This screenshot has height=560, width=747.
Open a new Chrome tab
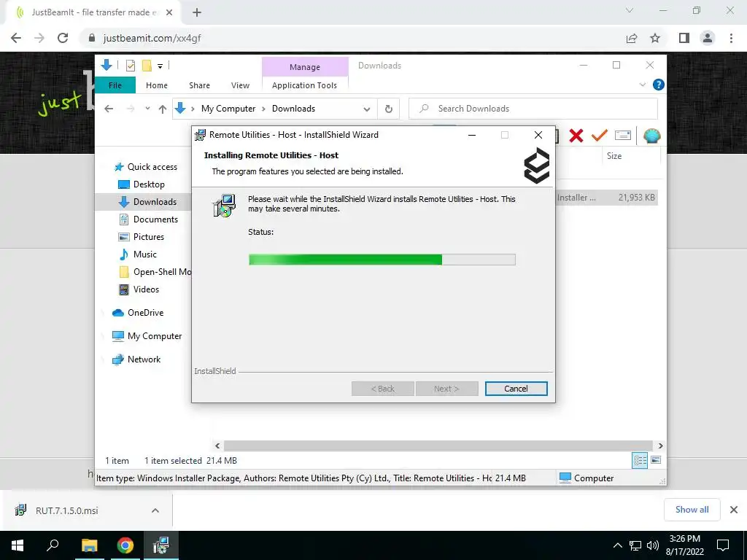coord(197,13)
